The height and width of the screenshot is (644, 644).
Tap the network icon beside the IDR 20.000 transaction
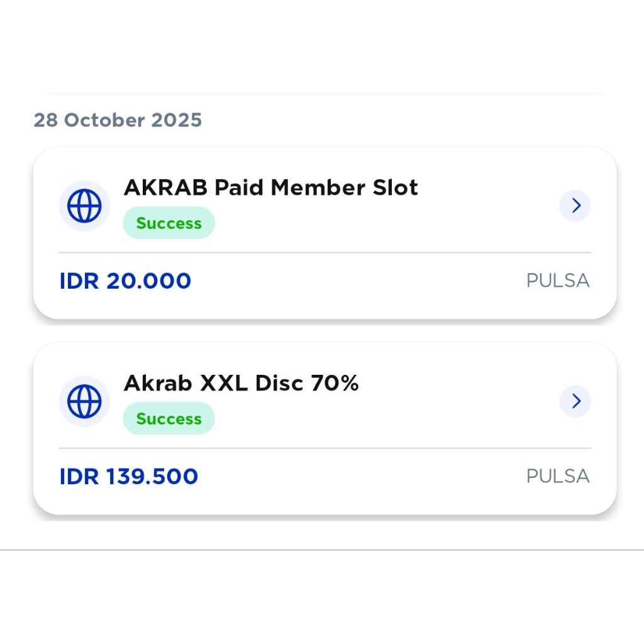click(84, 205)
